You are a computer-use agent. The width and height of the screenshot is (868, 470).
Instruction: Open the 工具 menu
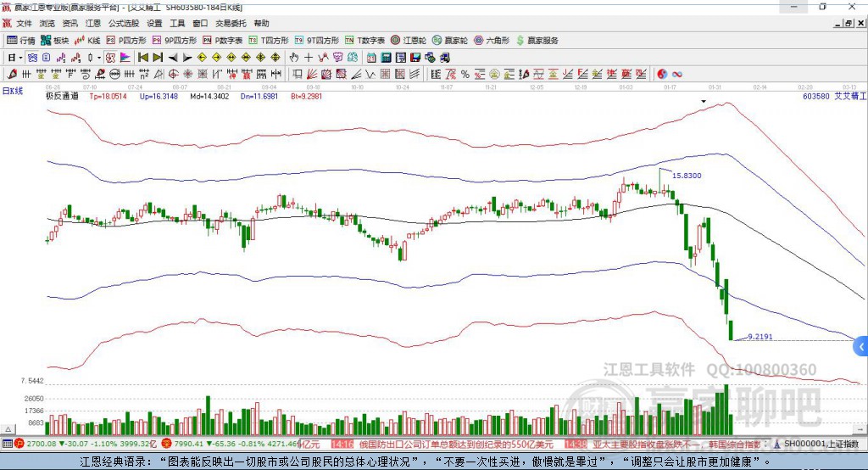177,23
